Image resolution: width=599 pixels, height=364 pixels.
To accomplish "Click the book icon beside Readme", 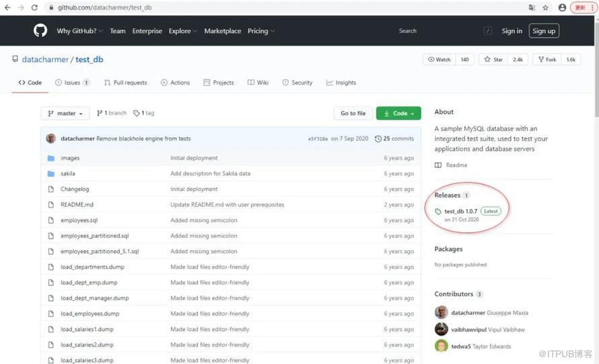I will [x=438, y=165].
